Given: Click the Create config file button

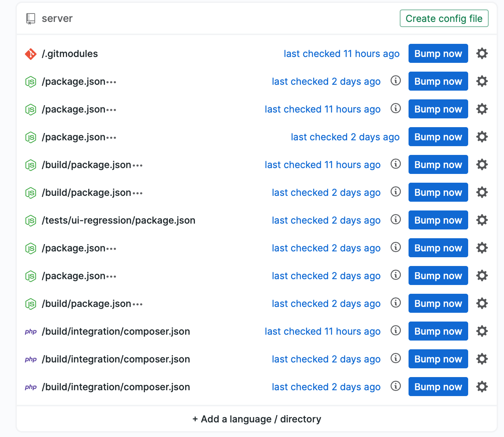Looking at the screenshot, I should point(444,18).
